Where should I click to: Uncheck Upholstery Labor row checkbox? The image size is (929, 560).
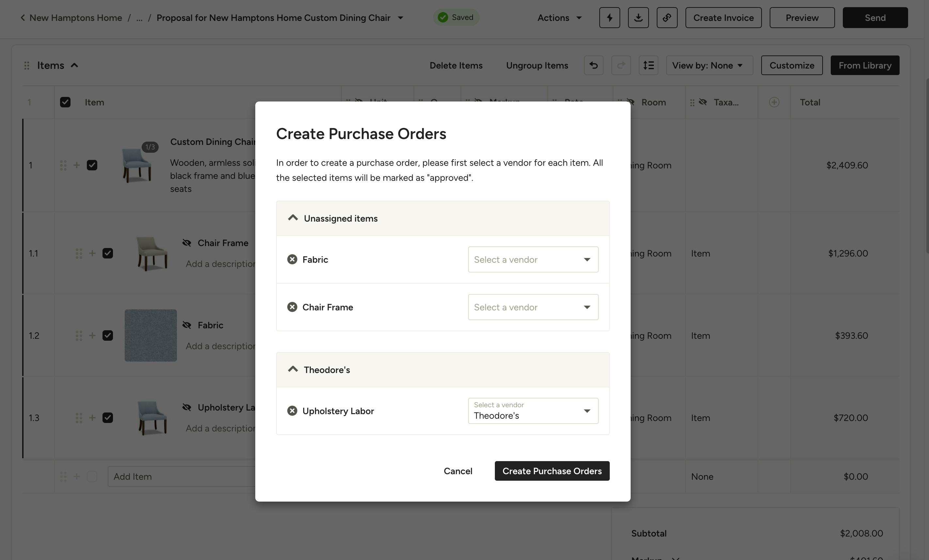pyautogui.click(x=107, y=417)
